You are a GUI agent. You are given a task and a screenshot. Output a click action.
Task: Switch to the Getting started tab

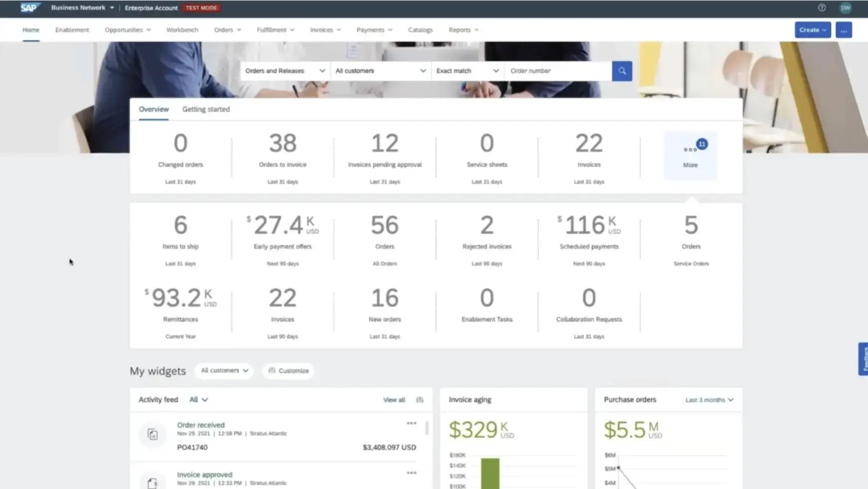pyautogui.click(x=205, y=109)
